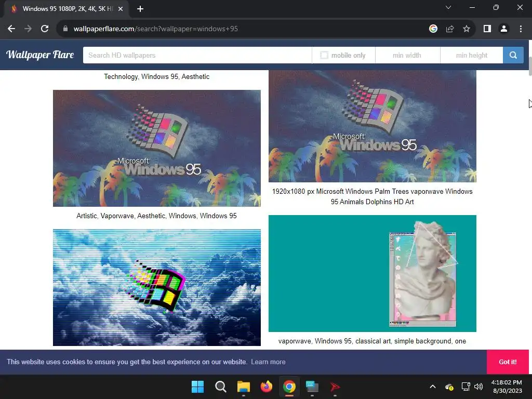Go back to the previous page
Viewport: 532px width, 399px height.
pos(11,29)
